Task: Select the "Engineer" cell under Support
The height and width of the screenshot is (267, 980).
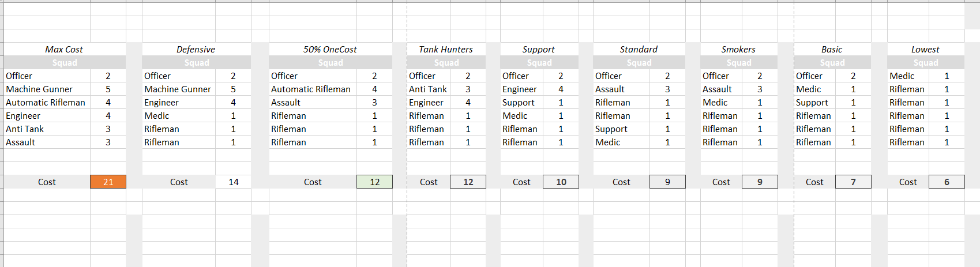Action: pos(520,89)
